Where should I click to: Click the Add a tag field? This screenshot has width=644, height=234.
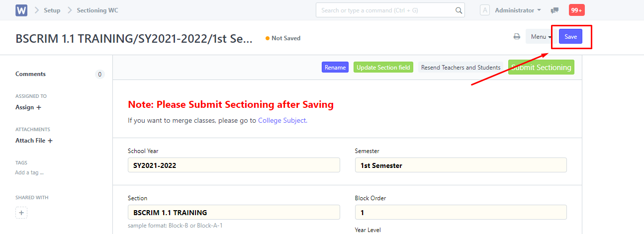(x=29, y=172)
